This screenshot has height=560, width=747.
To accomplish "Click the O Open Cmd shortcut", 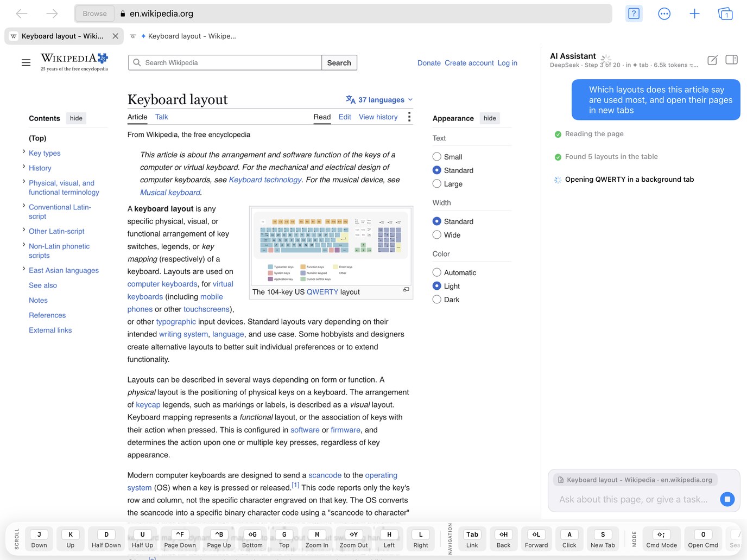I will click(x=703, y=539).
